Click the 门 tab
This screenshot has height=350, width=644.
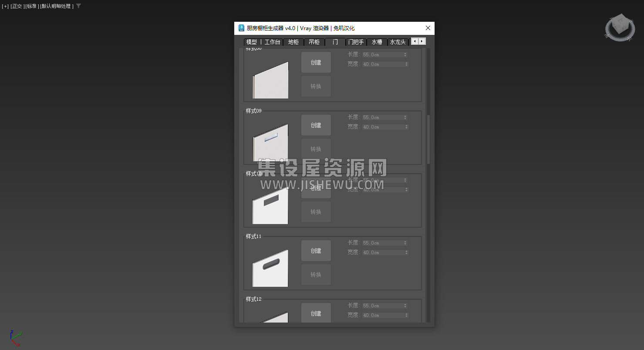pos(335,42)
